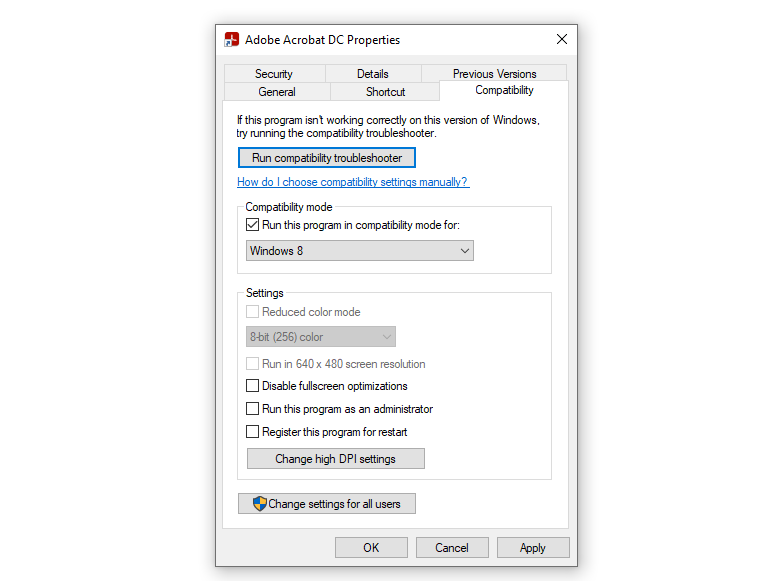Uncheck Run this program in compatibility mode

point(252,225)
